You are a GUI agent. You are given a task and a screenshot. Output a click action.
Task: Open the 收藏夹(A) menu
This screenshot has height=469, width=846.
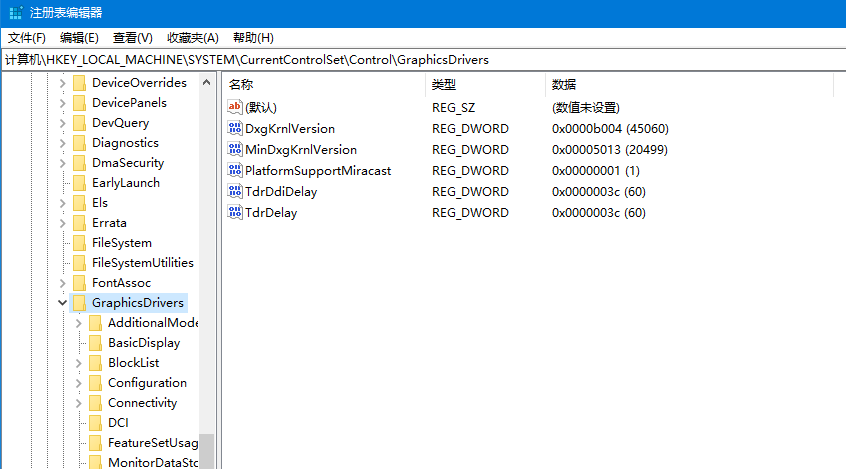[193, 38]
